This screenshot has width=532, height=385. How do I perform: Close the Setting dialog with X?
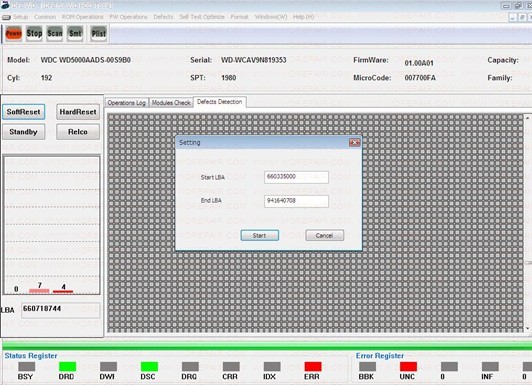tap(355, 142)
